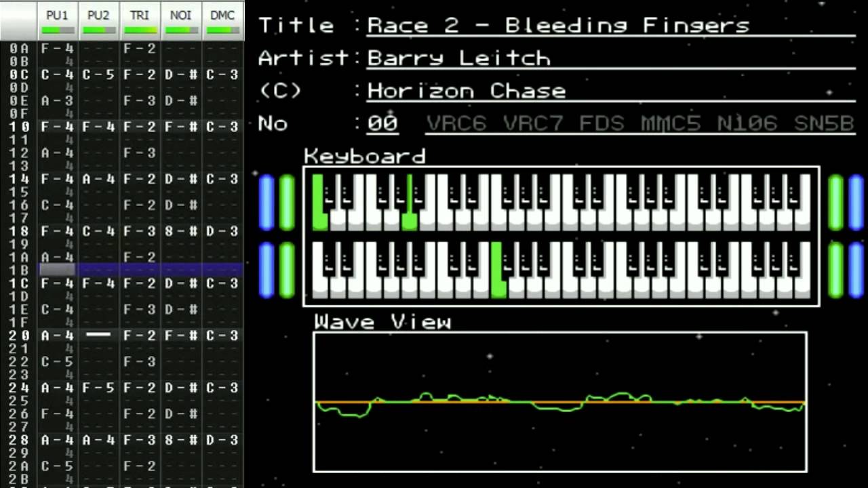Select row 22 PU1 note C-5
The width and height of the screenshot is (868, 488).
coord(57,362)
